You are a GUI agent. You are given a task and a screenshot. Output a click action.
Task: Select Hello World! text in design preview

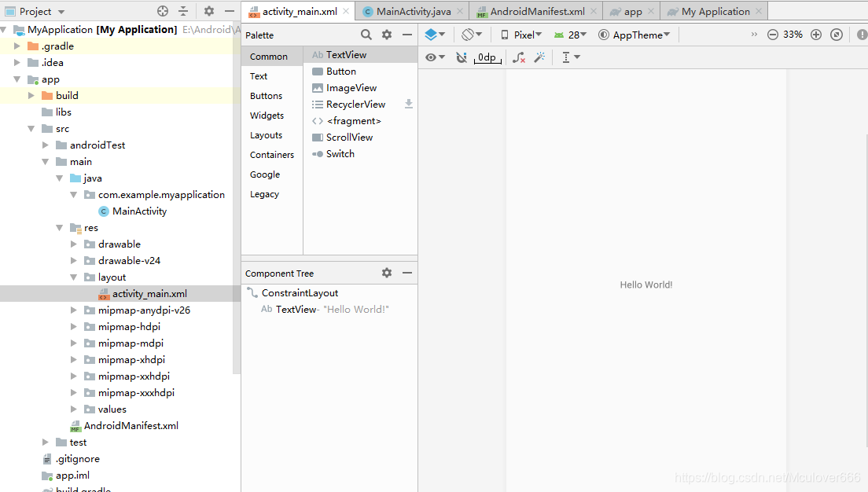646,285
